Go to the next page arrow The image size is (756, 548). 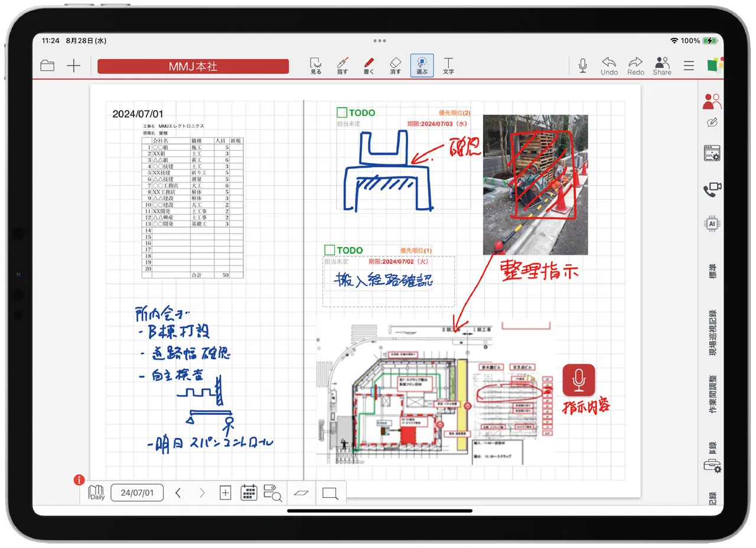click(x=202, y=492)
